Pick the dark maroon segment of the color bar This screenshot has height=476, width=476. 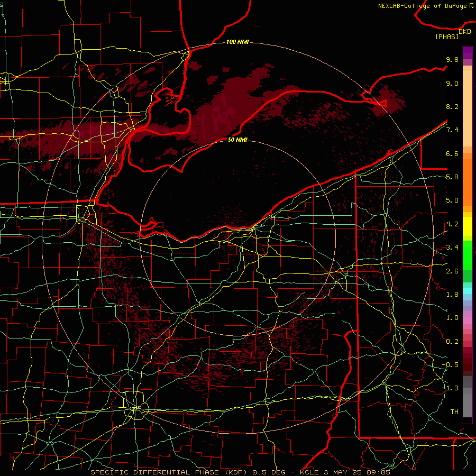pyautogui.click(x=467, y=361)
